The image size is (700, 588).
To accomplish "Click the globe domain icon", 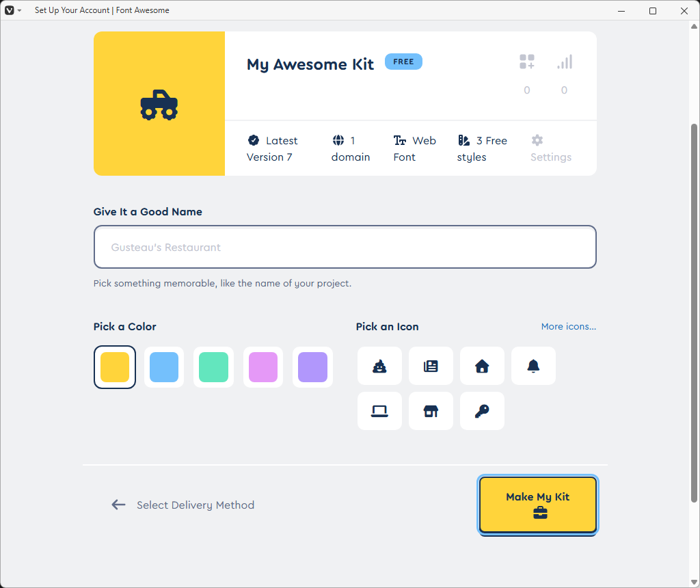I will pos(338,140).
